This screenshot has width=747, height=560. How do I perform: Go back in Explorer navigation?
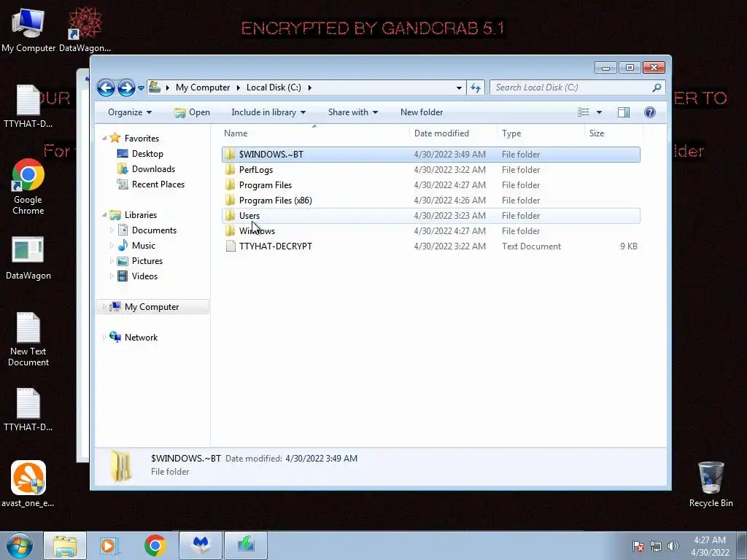point(106,87)
